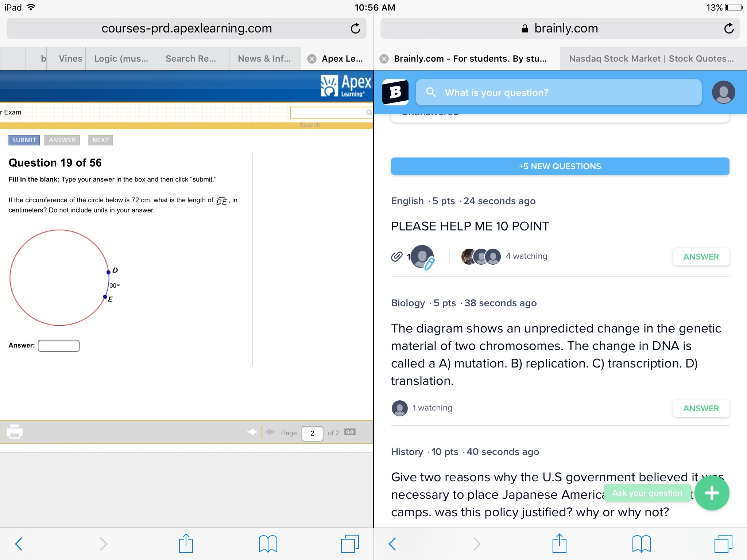This screenshot has height=560, width=747.
Task: Go back in the left Safari pane
Action: coord(19,544)
